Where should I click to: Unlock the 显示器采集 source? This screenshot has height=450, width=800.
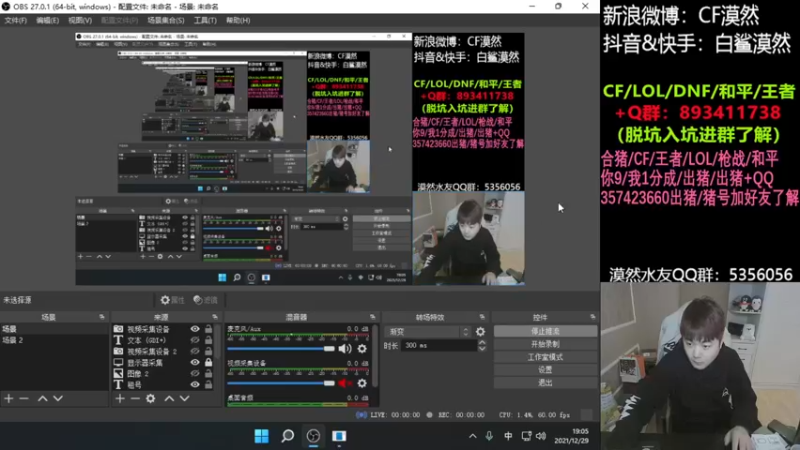(208, 363)
